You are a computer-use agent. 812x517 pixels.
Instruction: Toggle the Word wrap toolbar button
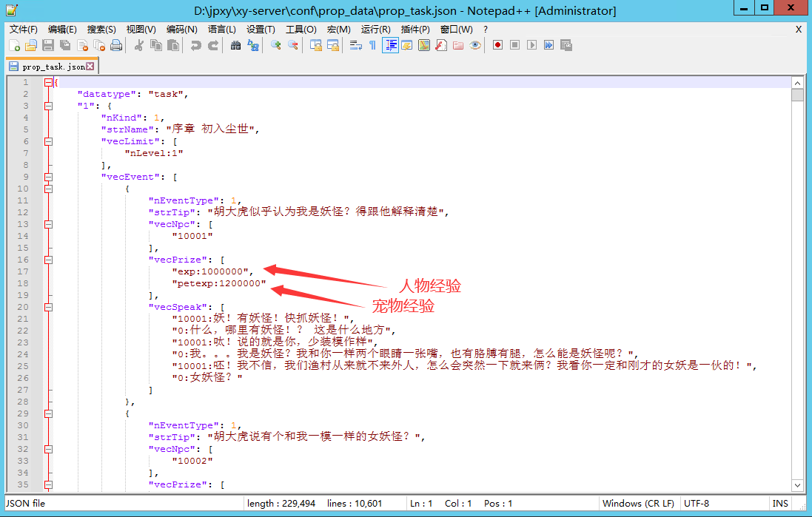tap(356, 46)
